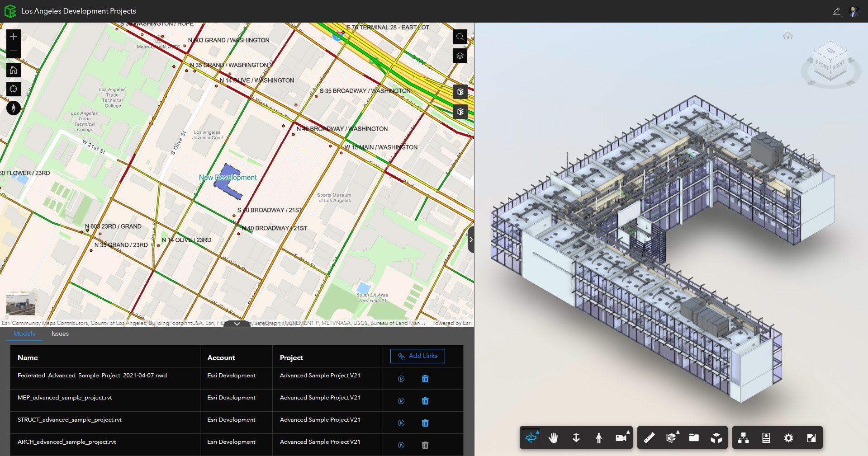This screenshot has height=456, width=868.
Task: Switch to the Issues tab
Action: tap(60, 334)
